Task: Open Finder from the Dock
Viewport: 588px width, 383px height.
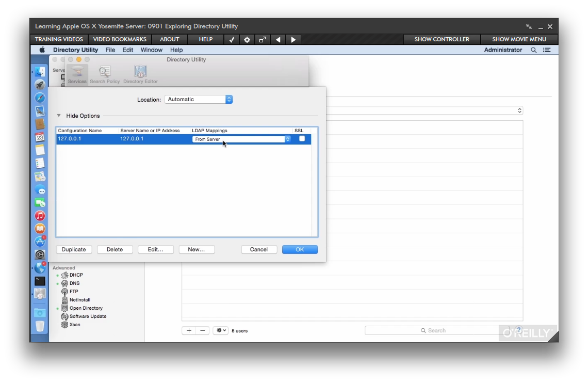Action: click(x=40, y=71)
